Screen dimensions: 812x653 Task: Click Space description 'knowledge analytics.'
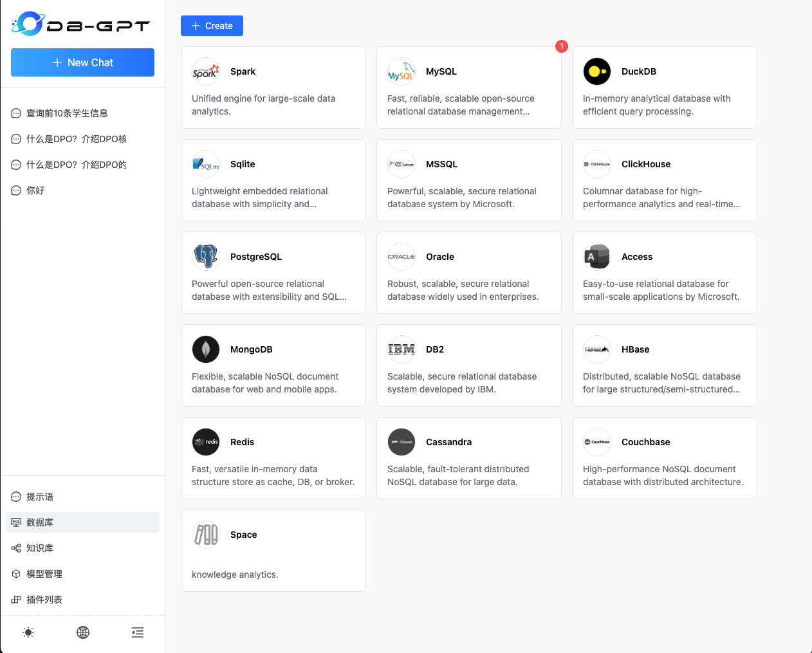[x=235, y=575]
